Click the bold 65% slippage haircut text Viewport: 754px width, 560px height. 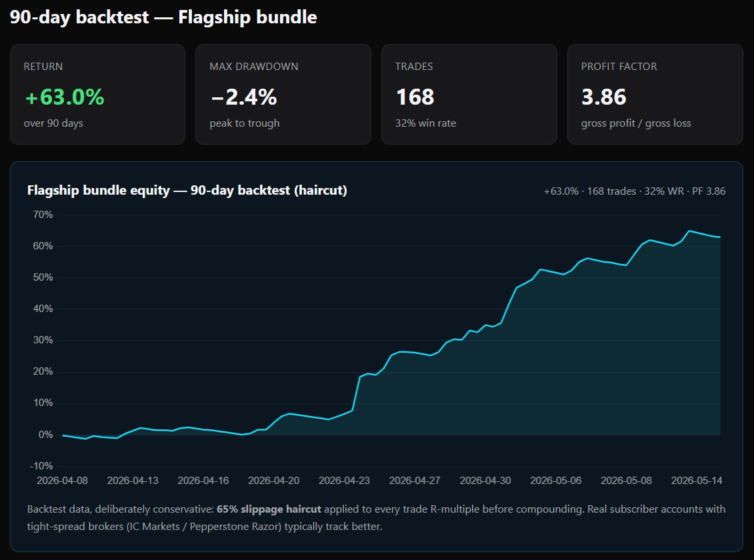point(269,509)
